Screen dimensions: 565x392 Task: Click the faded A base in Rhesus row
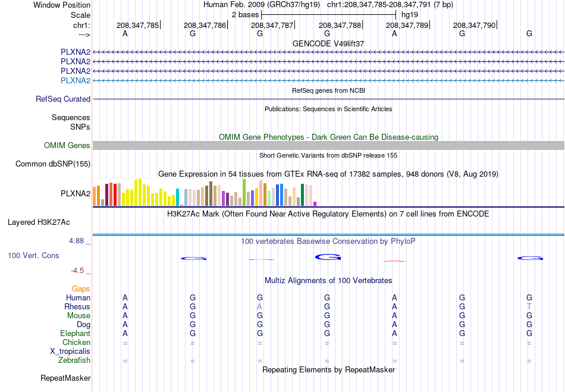259,306
